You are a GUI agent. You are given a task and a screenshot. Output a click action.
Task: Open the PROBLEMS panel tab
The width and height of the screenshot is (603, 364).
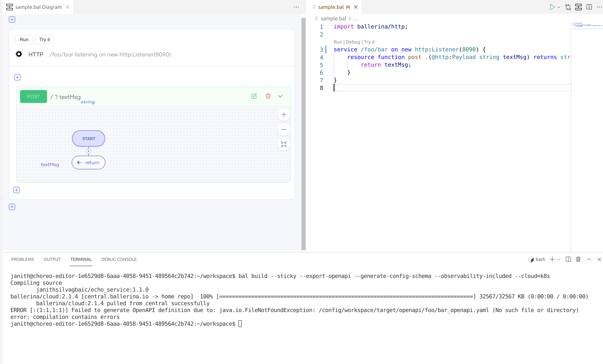pyautogui.click(x=22, y=259)
